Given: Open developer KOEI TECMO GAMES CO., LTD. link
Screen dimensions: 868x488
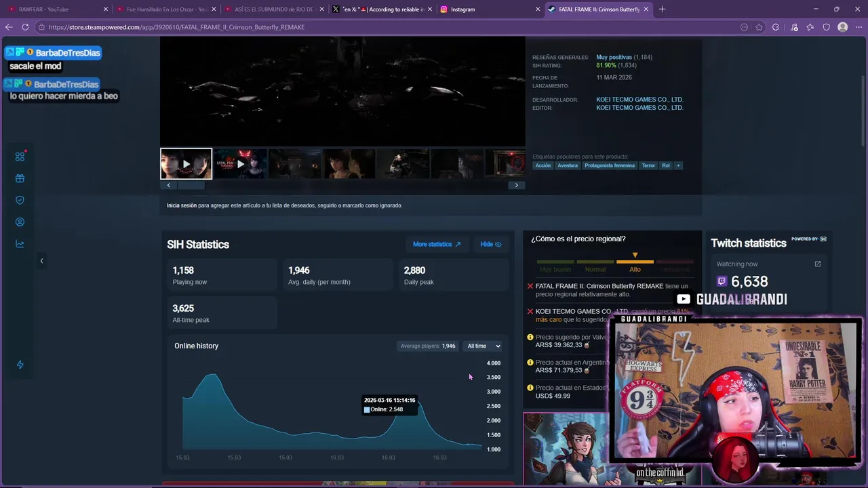Looking at the screenshot, I should point(639,100).
